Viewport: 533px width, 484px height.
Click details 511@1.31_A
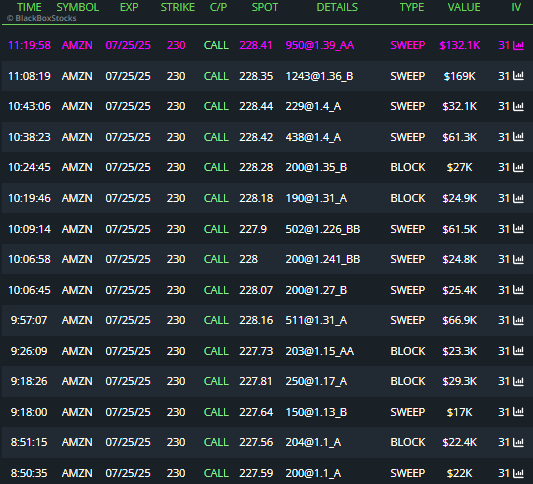(316, 320)
